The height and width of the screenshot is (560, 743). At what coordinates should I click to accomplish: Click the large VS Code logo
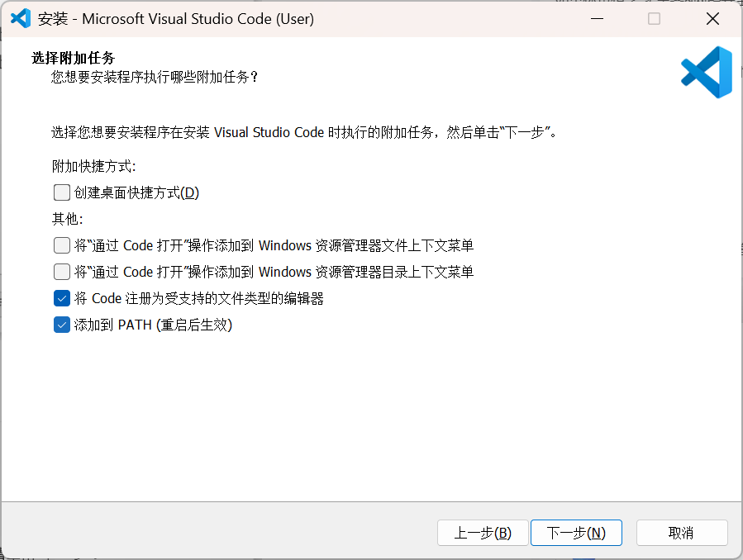point(707,72)
